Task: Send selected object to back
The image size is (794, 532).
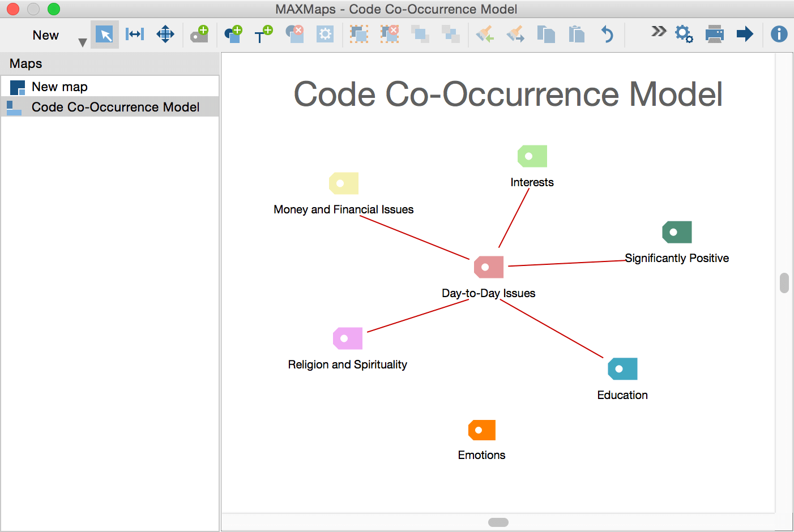Action: (451, 34)
